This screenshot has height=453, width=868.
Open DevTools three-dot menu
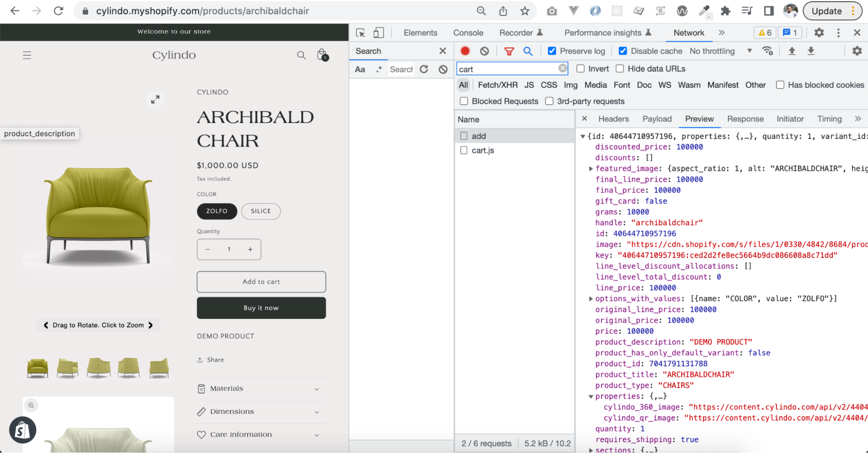tap(838, 33)
